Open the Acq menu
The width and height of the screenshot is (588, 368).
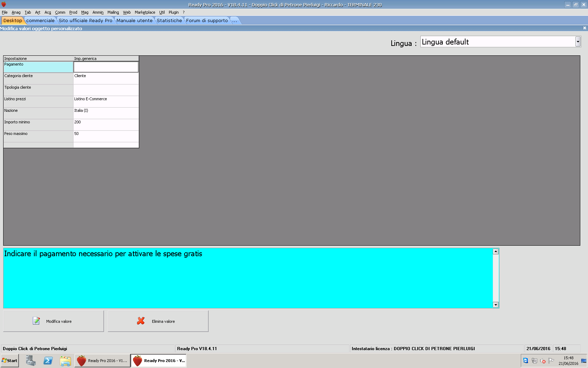(48, 12)
